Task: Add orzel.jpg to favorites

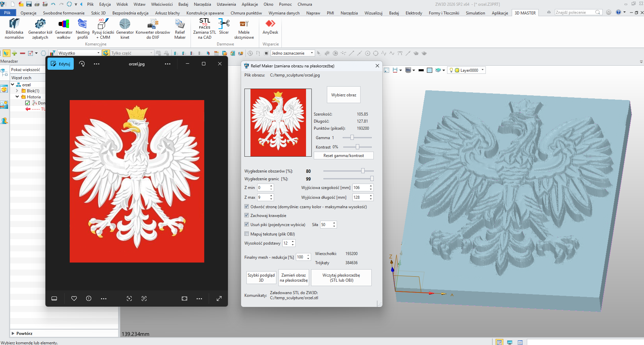Action: coord(74,299)
